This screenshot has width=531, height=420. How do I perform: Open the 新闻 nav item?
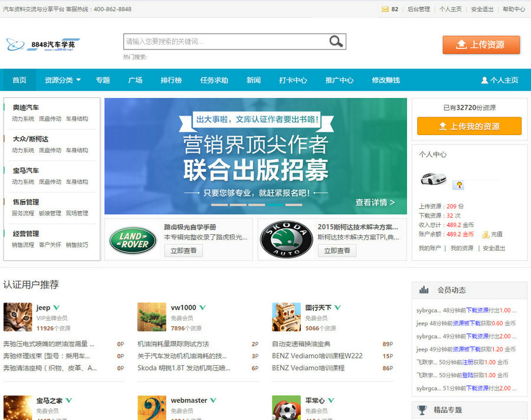pos(254,80)
